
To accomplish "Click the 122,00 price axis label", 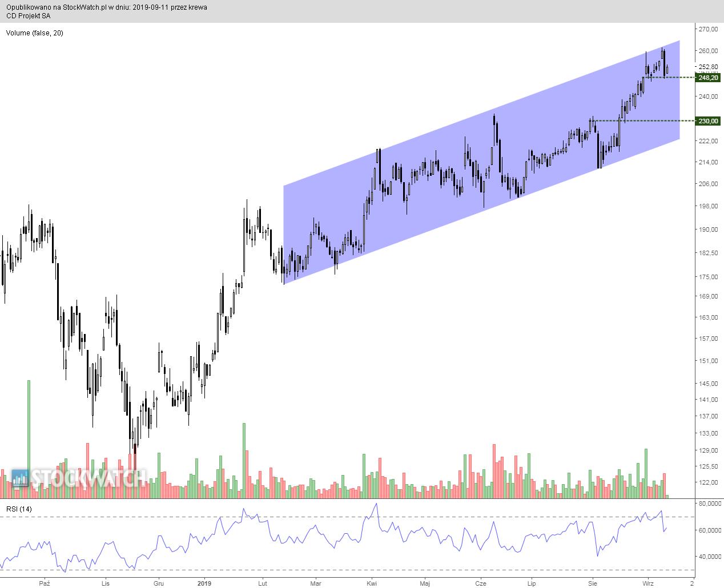I will click(709, 482).
